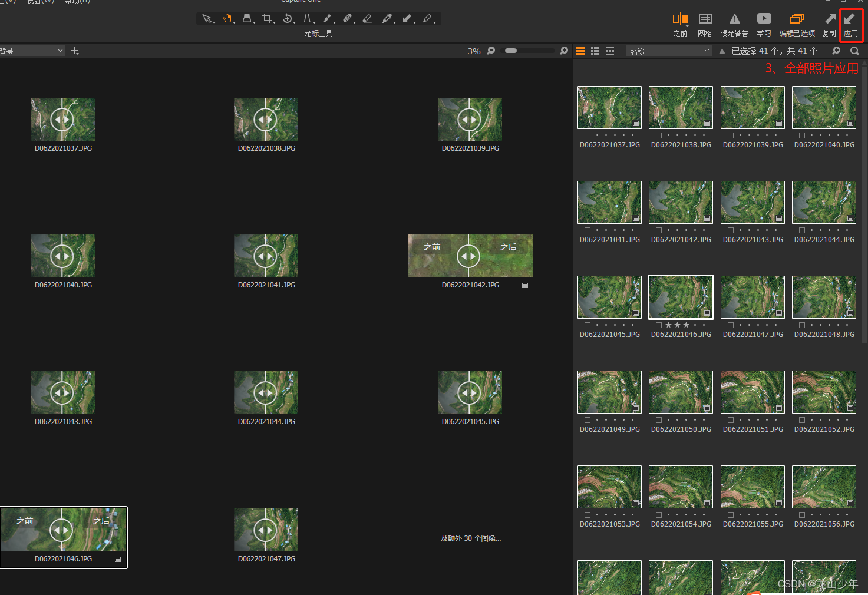Click color tag box under D0622021039.JPG thumbnail
868x595 pixels.
click(x=731, y=135)
